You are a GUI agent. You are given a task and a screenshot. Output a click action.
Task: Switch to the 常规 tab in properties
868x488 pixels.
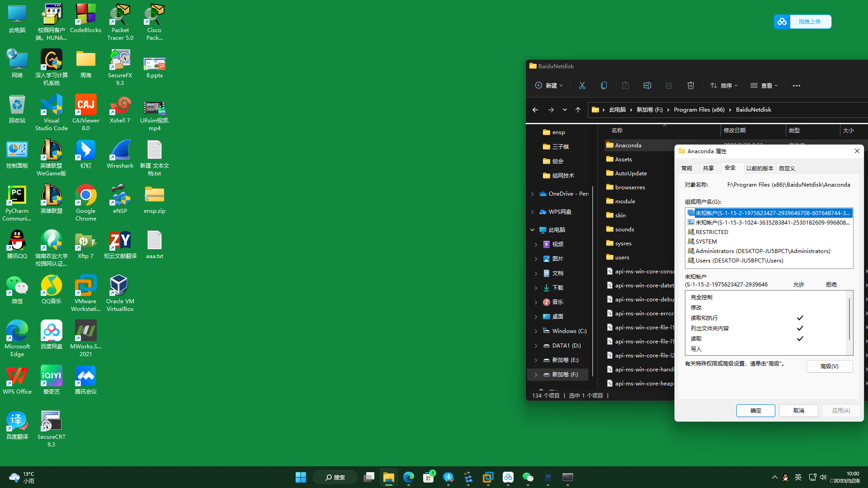click(x=687, y=168)
